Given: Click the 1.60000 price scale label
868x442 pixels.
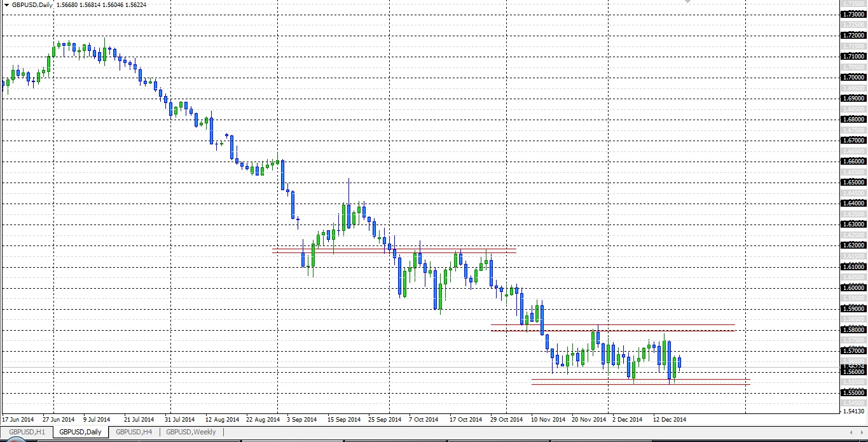Looking at the screenshot, I should (853, 287).
